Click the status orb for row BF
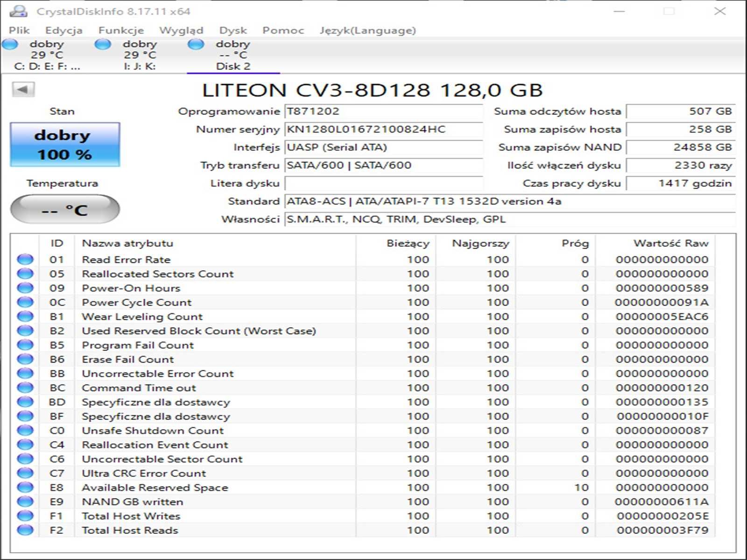Screen dimensions: 747x560 (x=25, y=416)
